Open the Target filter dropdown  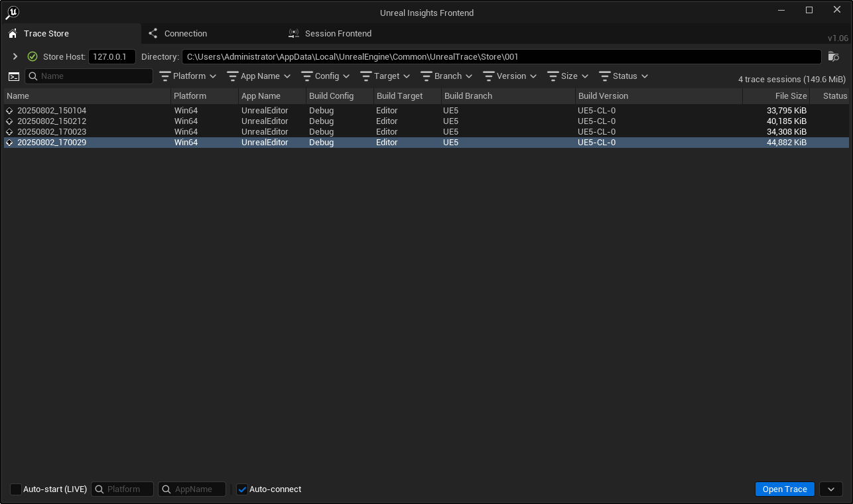tap(386, 76)
